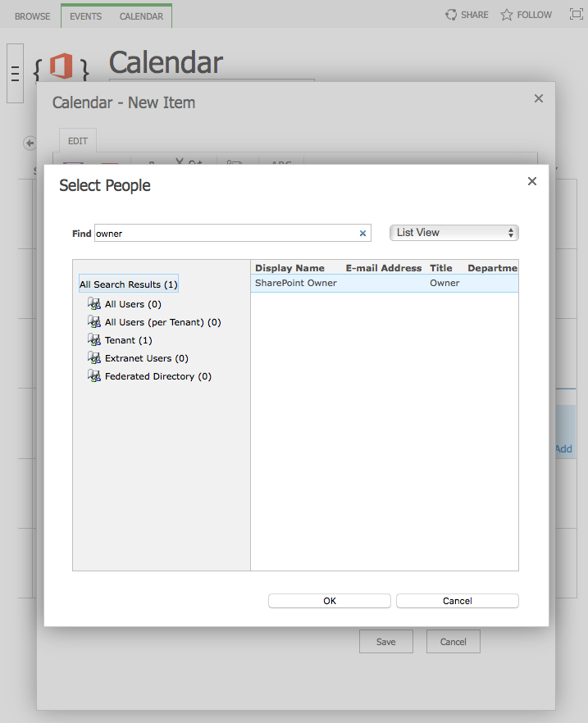Click the Extranet Users group icon
The width and height of the screenshot is (588, 723).
pos(94,357)
